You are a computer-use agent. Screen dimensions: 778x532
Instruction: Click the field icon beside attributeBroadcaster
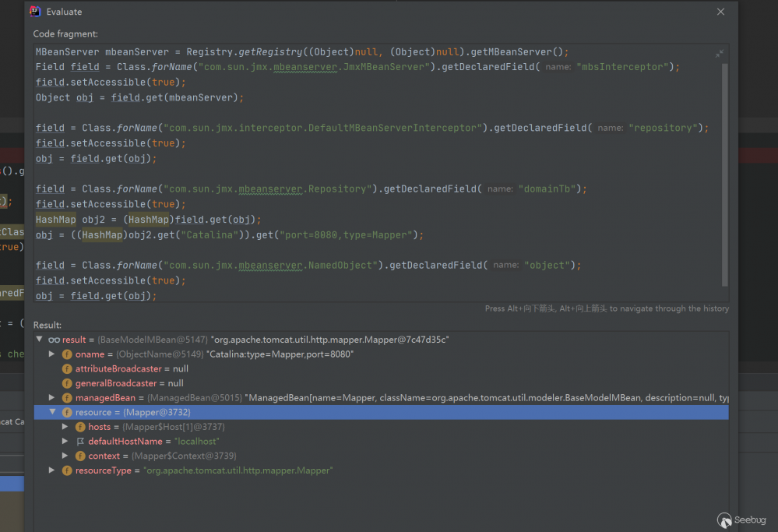67,368
